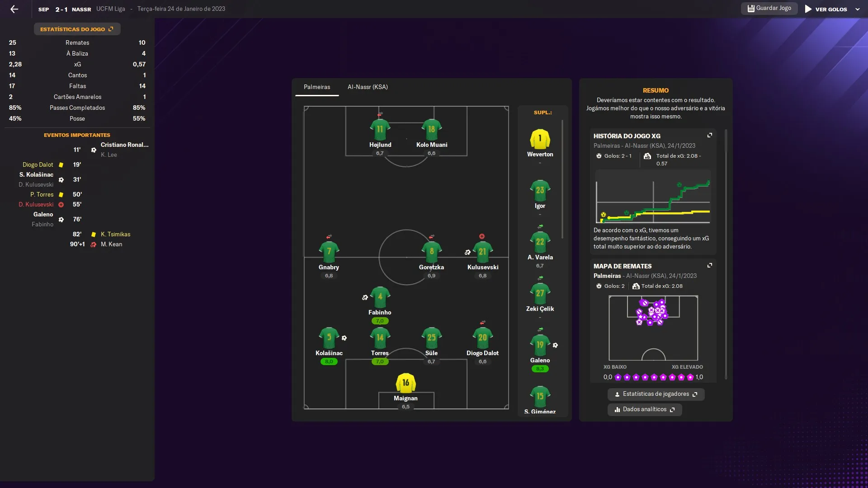Open Estatísticas do Jogo panel button
Viewport: 868px width, 488px height.
77,29
